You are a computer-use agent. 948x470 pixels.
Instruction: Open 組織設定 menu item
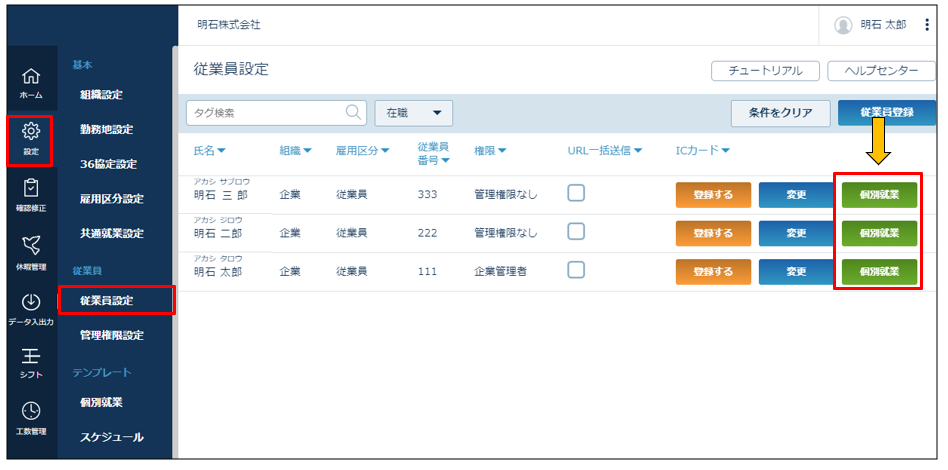click(x=101, y=95)
